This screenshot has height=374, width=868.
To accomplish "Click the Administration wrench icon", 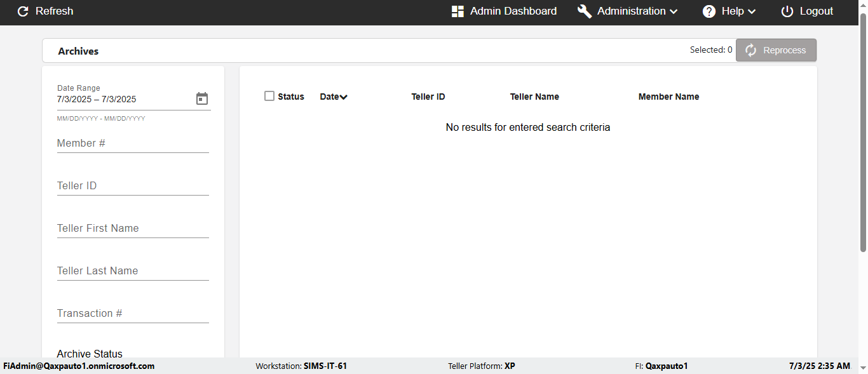I will click(x=585, y=11).
